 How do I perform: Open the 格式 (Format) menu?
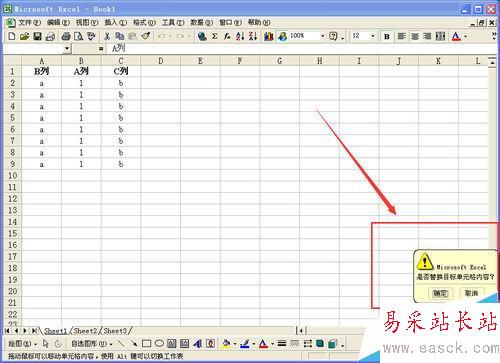pyautogui.click(x=144, y=23)
